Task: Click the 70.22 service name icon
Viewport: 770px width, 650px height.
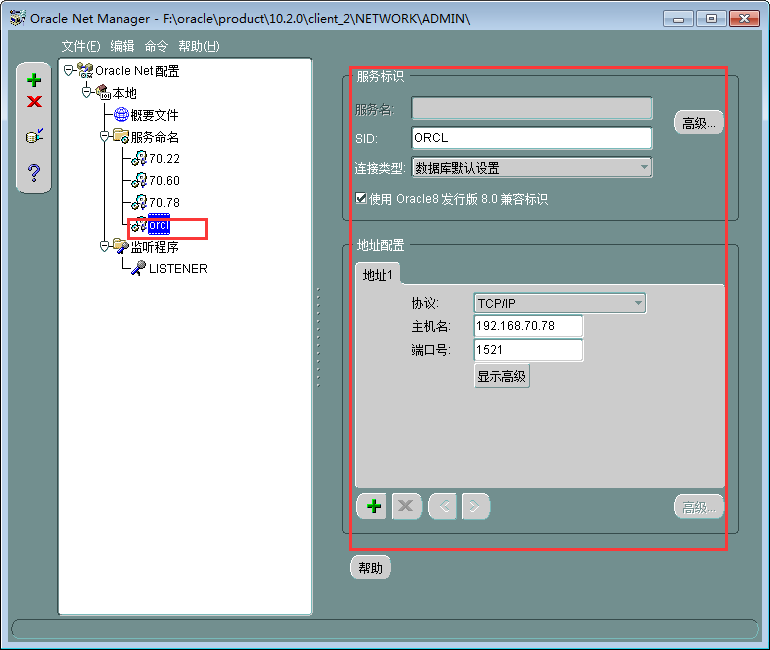Action: click(x=139, y=158)
